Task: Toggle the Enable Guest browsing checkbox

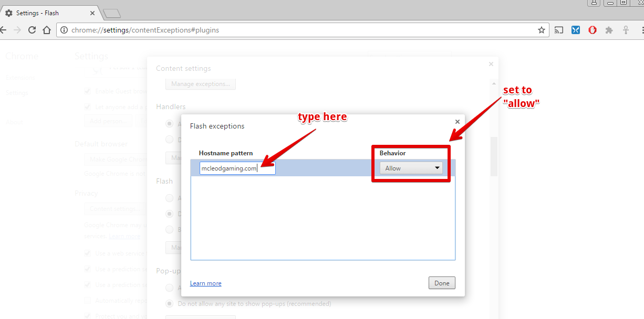Action: coord(88,91)
